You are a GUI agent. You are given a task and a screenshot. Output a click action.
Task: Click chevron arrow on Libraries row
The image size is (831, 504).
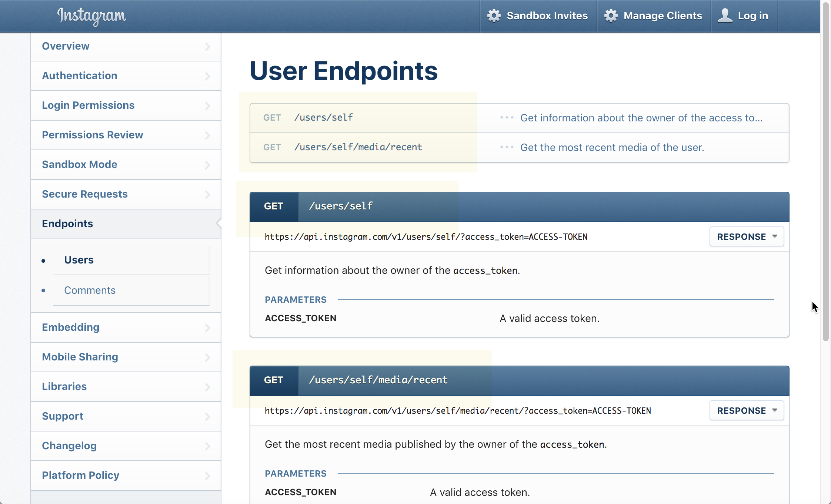point(207,387)
